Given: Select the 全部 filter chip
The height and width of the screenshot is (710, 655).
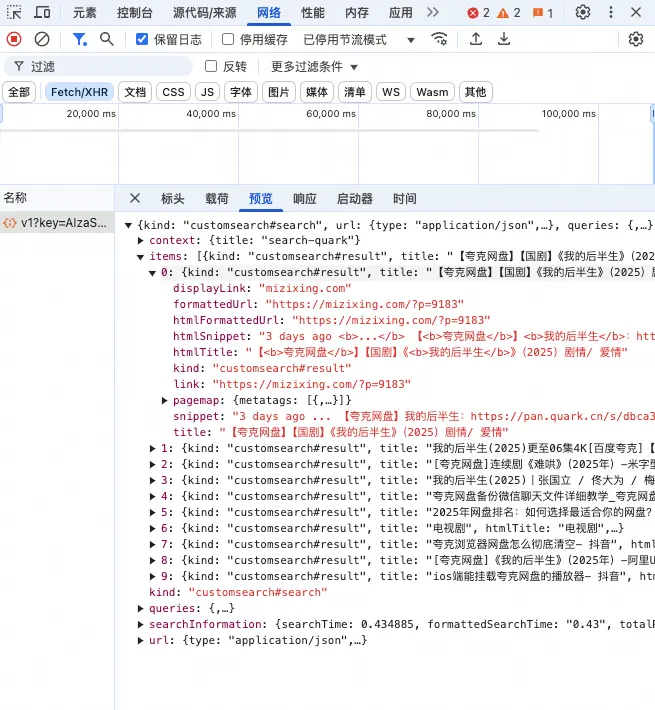Looking at the screenshot, I should click(19, 92).
